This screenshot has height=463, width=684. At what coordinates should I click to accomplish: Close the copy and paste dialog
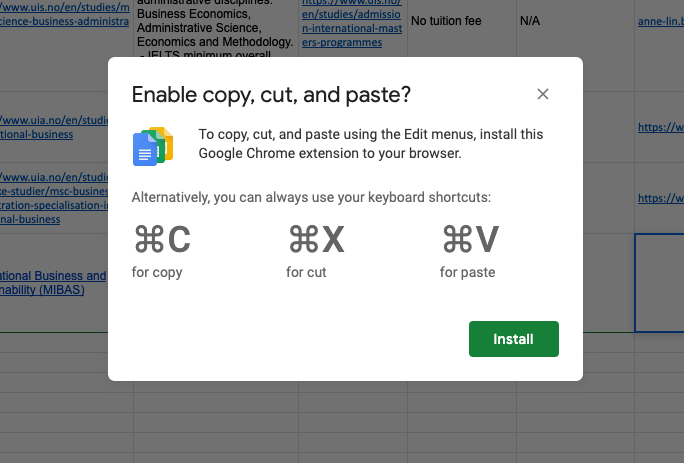tap(543, 94)
